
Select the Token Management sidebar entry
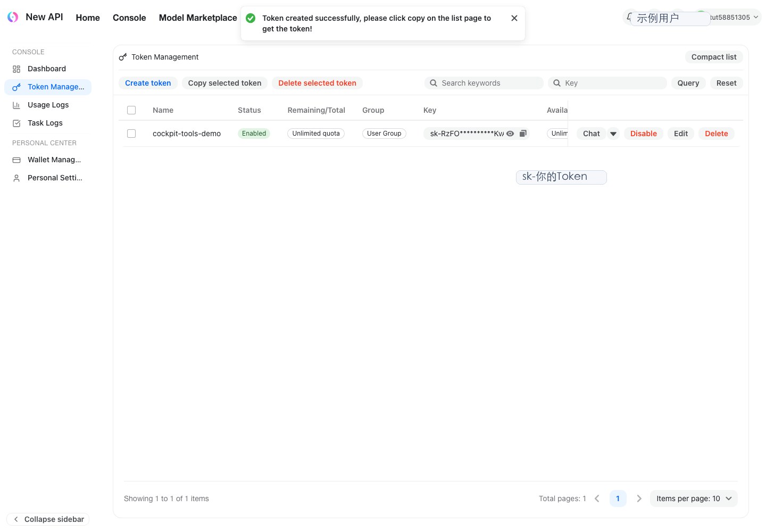48,87
